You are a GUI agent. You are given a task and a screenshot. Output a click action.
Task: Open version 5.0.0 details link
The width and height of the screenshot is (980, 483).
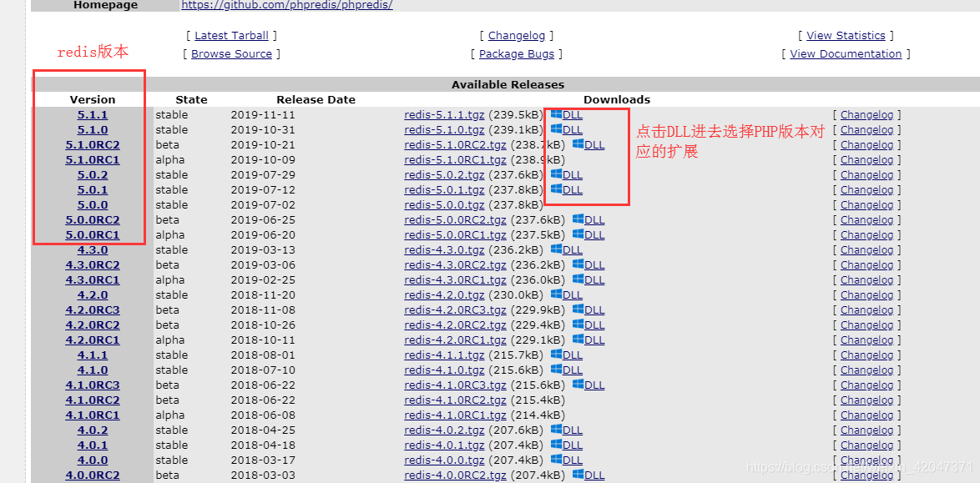93,205
